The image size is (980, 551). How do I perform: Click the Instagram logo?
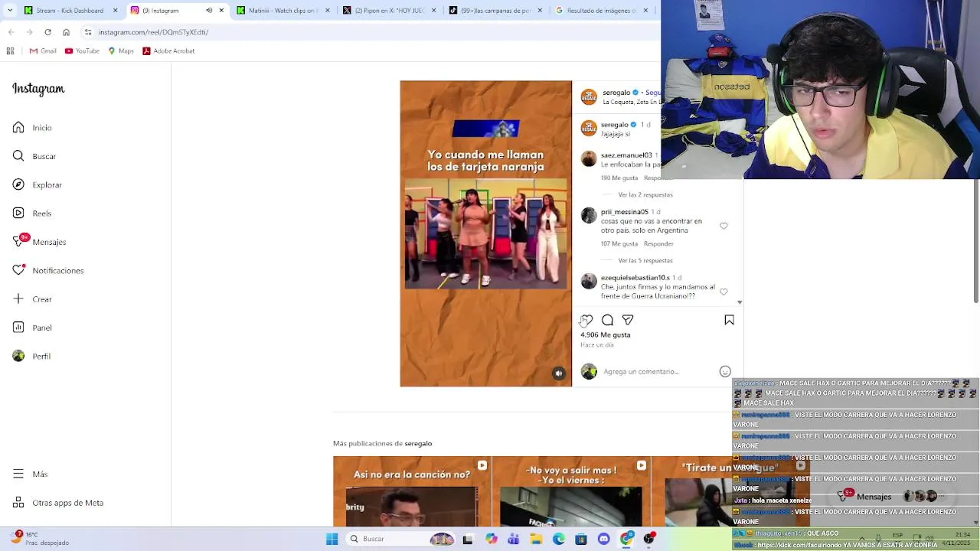tap(38, 89)
